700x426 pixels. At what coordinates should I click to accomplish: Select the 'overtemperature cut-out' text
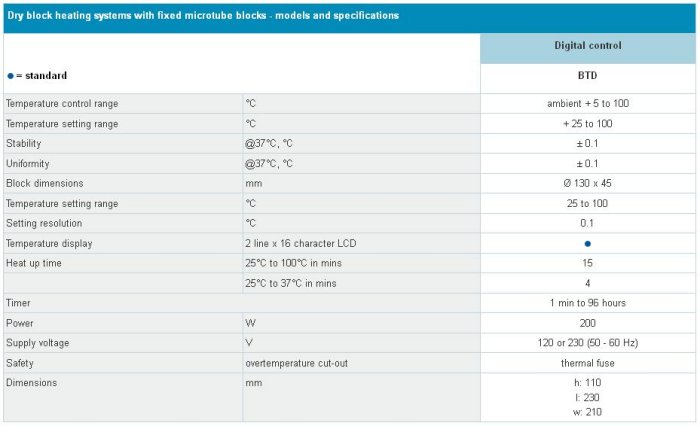click(x=296, y=363)
